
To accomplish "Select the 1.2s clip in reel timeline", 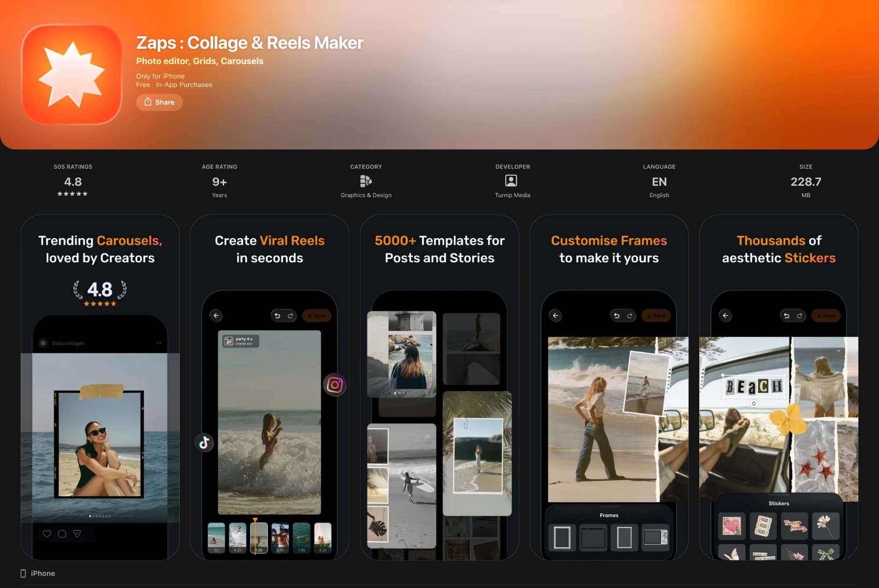I will (259, 537).
